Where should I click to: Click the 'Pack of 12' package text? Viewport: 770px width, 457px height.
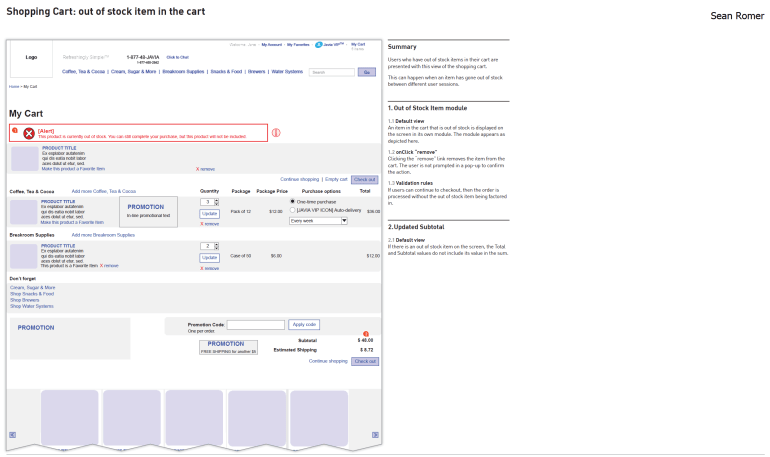tap(241, 212)
